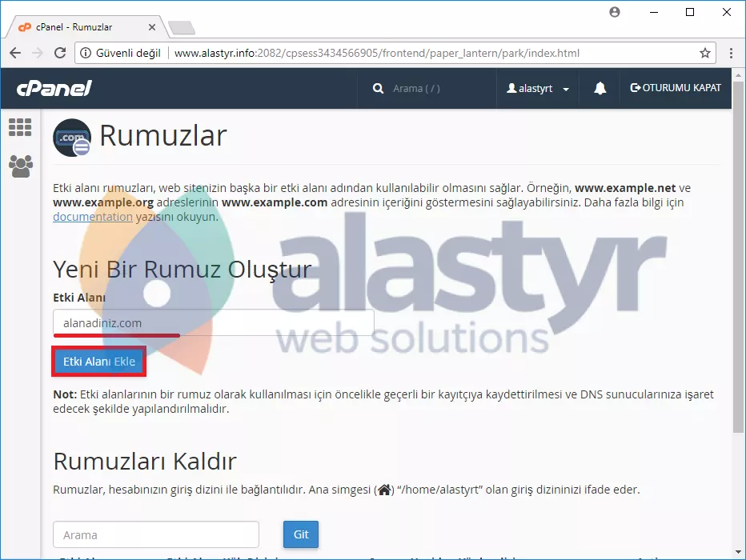Open notifications bell icon
Image resolution: width=746 pixels, height=560 pixels.
pyautogui.click(x=600, y=89)
